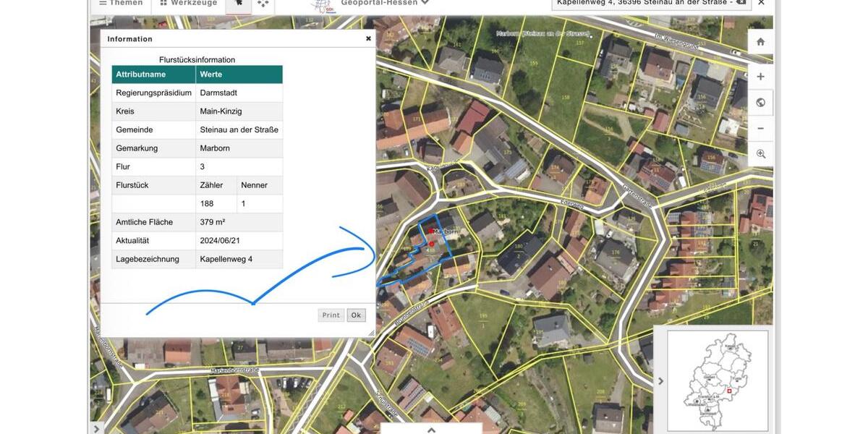Click the Nenner cell
Screen dimensions: 868x434
point(260,185)
